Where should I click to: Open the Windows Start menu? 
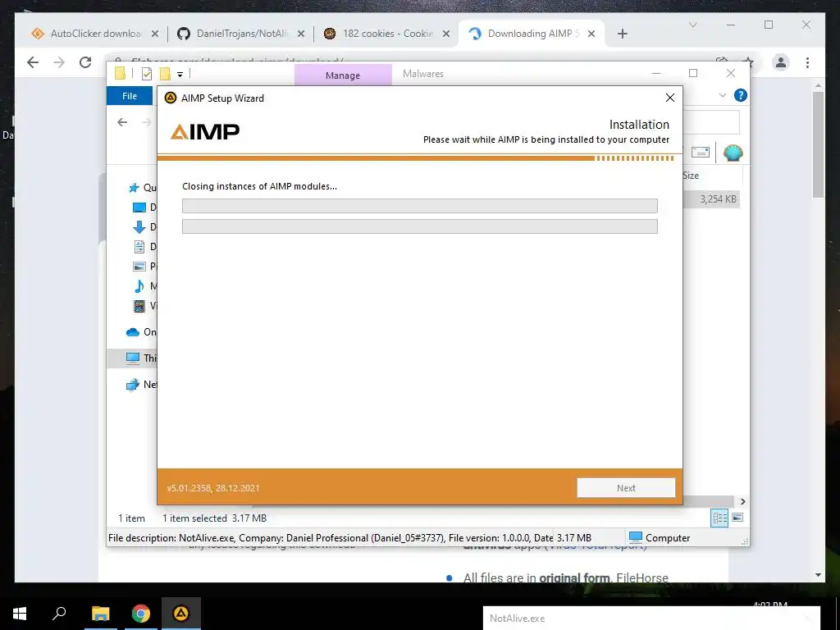click(x=20, y=614)
